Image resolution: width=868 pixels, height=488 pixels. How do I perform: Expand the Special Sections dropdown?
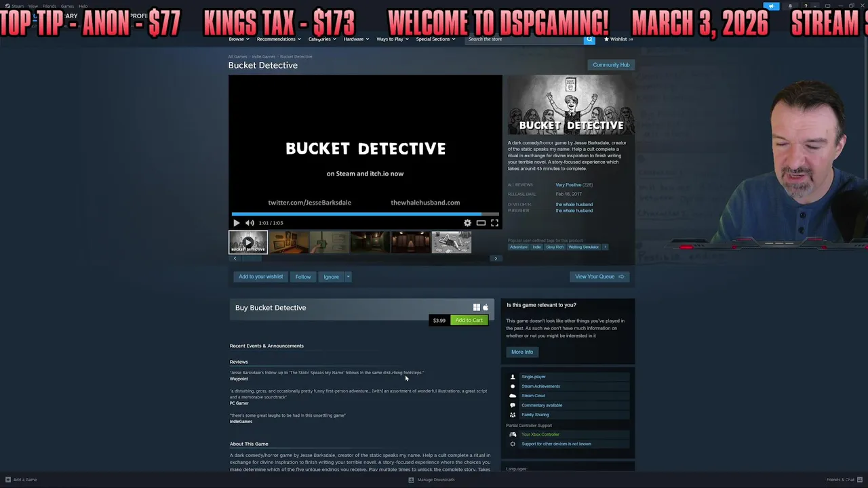[435, 39]
